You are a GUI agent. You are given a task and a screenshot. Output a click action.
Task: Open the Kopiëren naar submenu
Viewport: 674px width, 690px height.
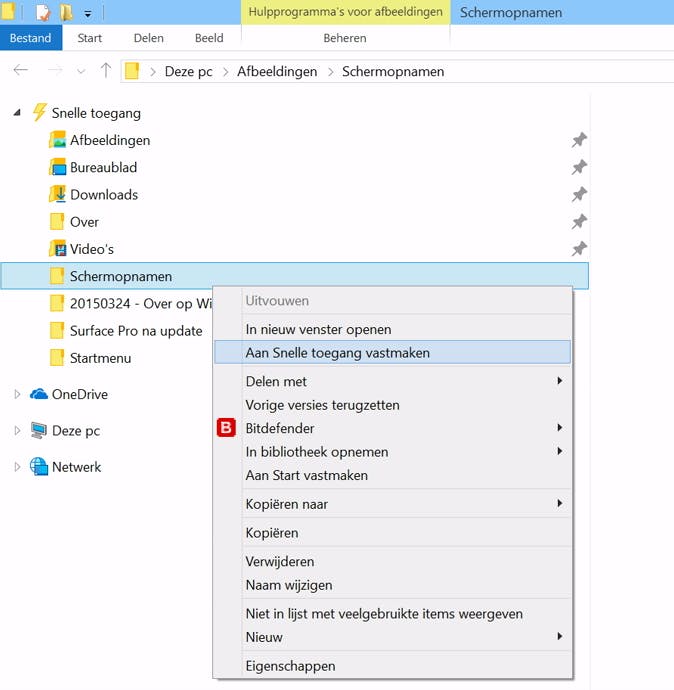392,504
